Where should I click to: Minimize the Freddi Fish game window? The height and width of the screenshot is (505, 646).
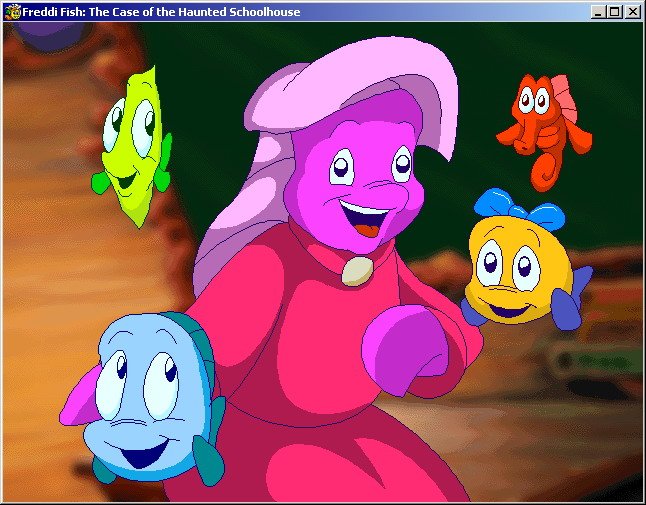coord(598,12)
